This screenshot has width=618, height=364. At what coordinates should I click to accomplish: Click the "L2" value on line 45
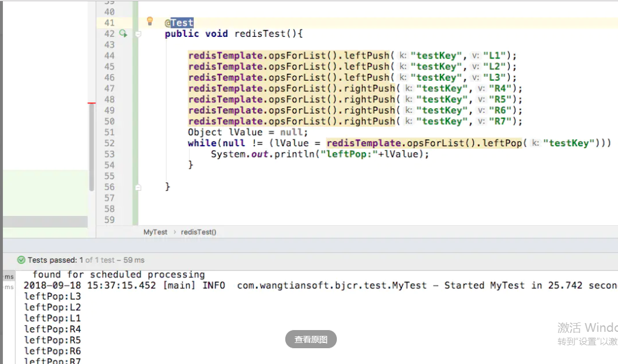point(494,67)
